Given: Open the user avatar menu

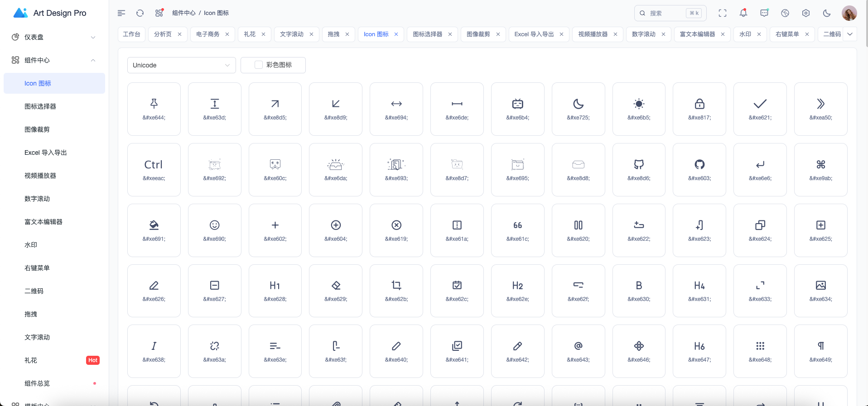Looking at the screenshot, I should click(849, 13).
